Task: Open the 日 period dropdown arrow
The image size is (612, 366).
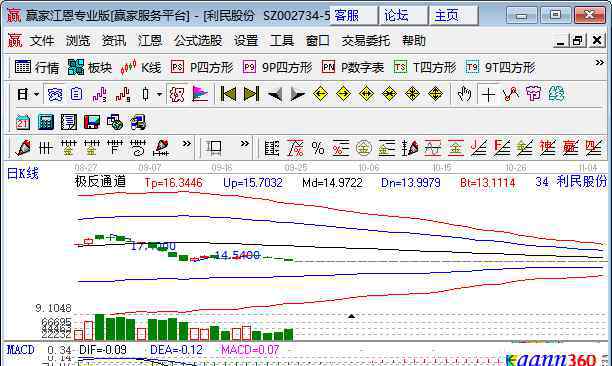Action: pos(36,94)
